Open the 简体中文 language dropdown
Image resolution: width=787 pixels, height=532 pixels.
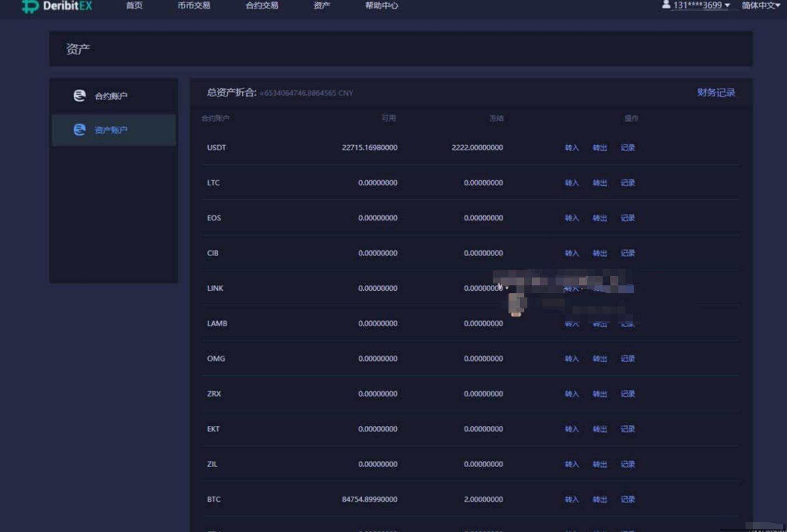coord(761,5)
